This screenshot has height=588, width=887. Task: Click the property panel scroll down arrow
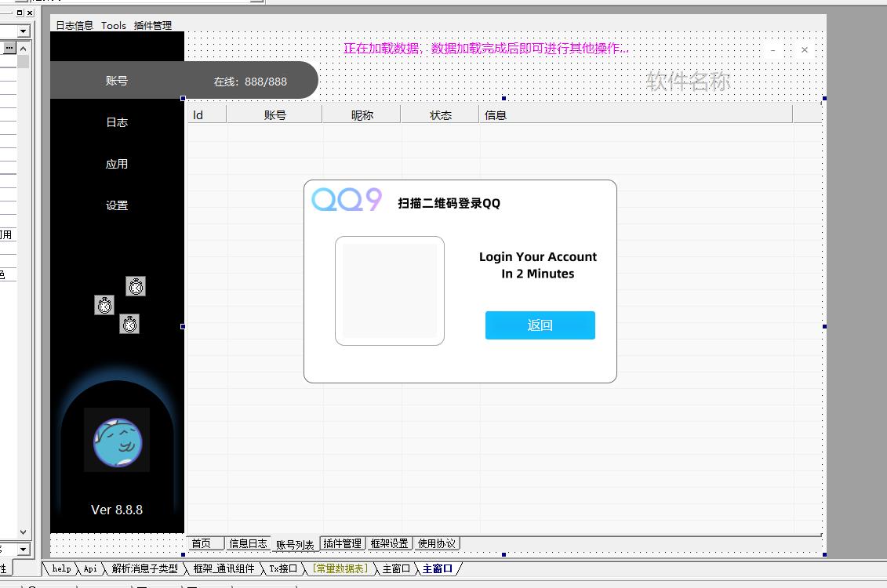coord(24,532)
